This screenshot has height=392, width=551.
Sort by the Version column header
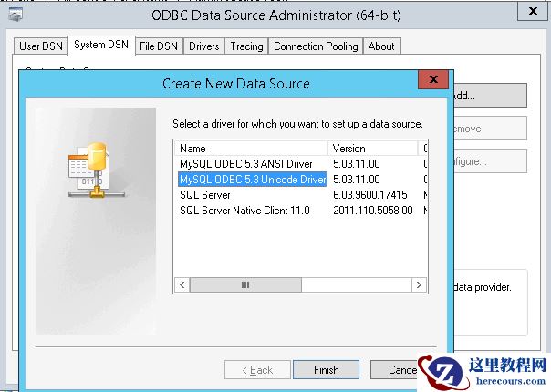372,148
